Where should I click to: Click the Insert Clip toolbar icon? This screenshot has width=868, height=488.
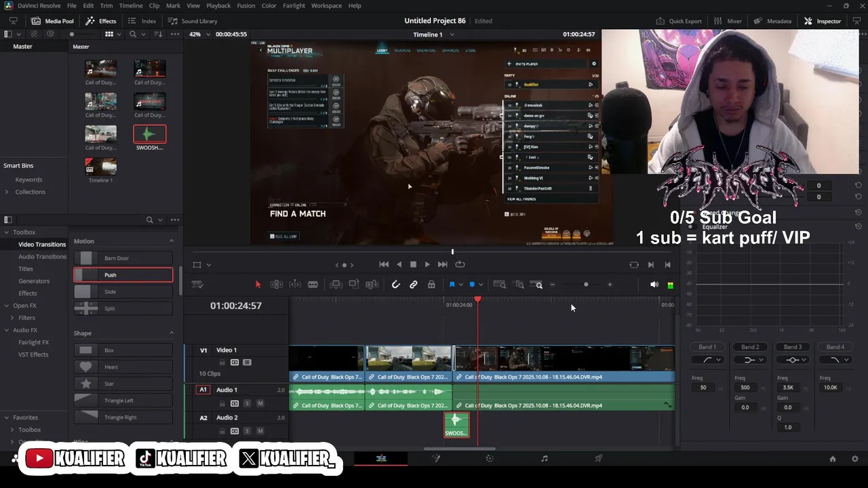coord(336,285)
